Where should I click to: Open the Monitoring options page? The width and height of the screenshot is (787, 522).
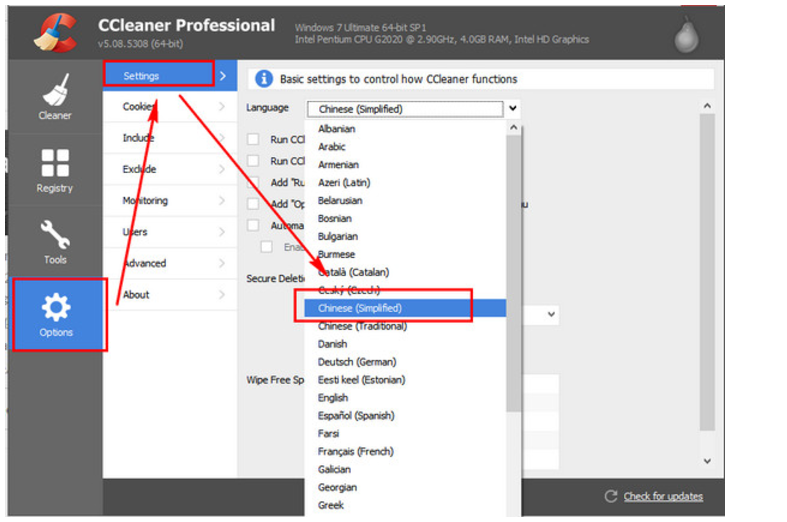pyautogui.click(x=170, y=200)
